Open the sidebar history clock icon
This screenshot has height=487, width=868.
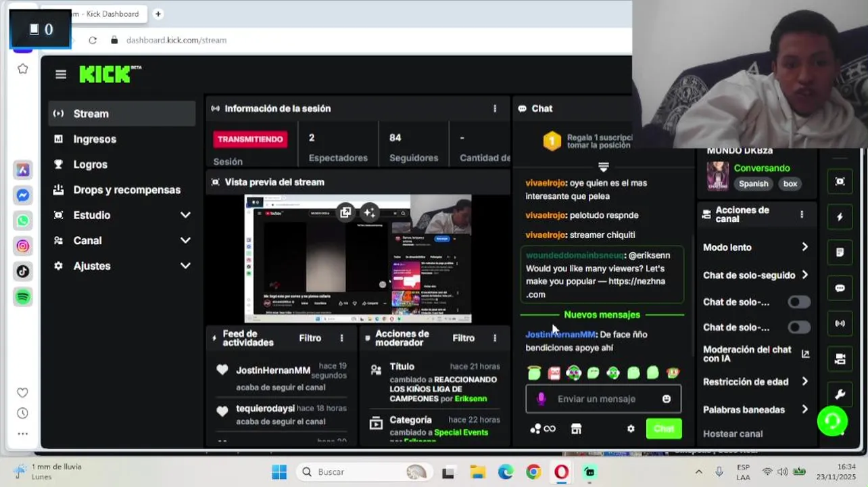[x=22, y=413]
